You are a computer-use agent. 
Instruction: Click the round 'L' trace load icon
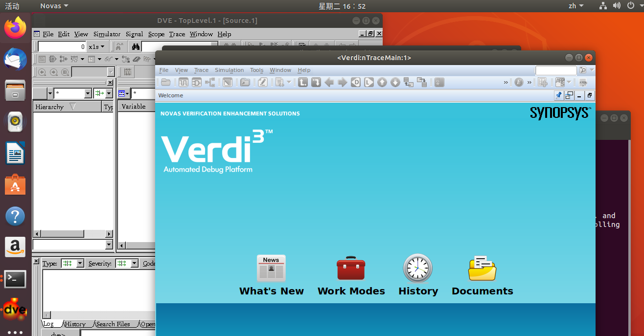coord(369,83)
